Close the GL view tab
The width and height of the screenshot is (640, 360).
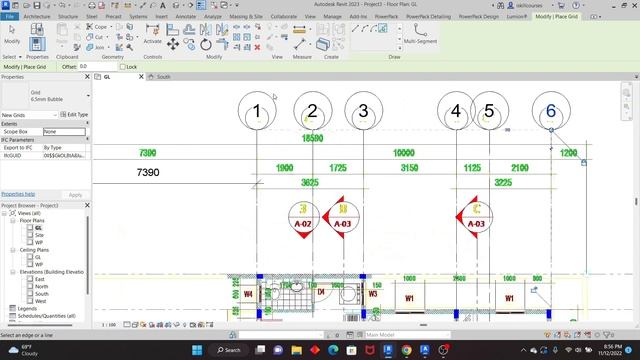[141, 77]
